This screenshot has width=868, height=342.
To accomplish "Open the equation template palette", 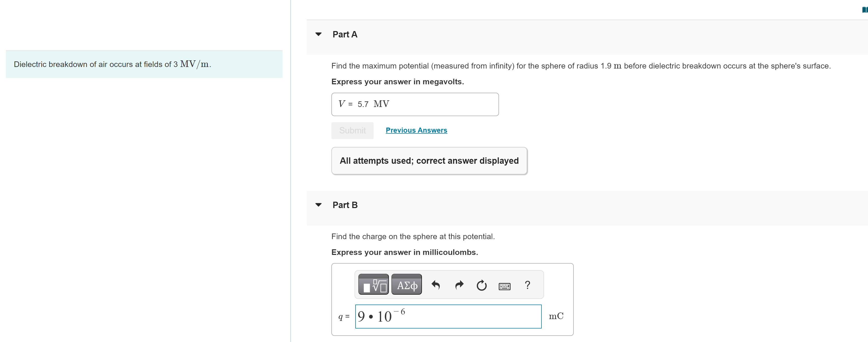I will coord(373,284).
